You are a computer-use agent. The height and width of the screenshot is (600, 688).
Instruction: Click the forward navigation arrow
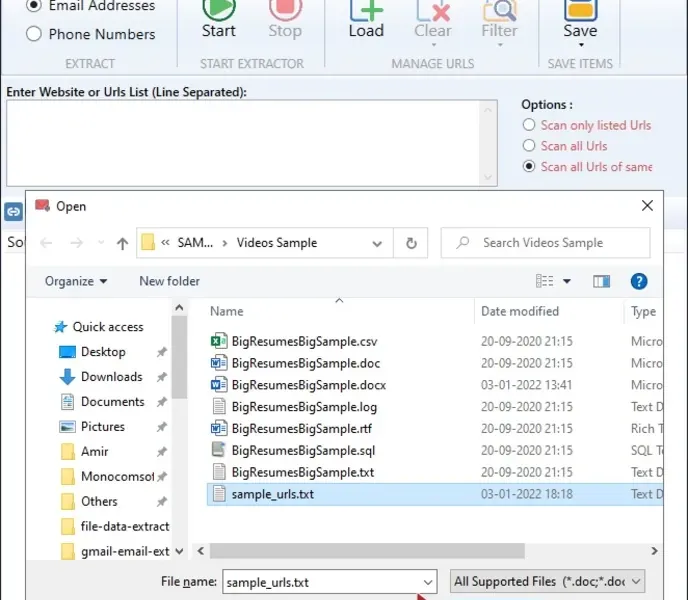point(76,243)
